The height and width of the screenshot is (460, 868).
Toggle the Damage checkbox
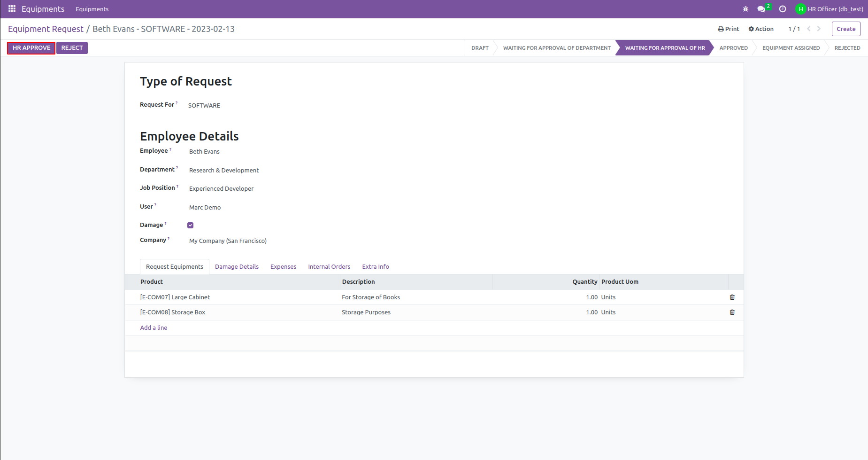pos(191,225)
